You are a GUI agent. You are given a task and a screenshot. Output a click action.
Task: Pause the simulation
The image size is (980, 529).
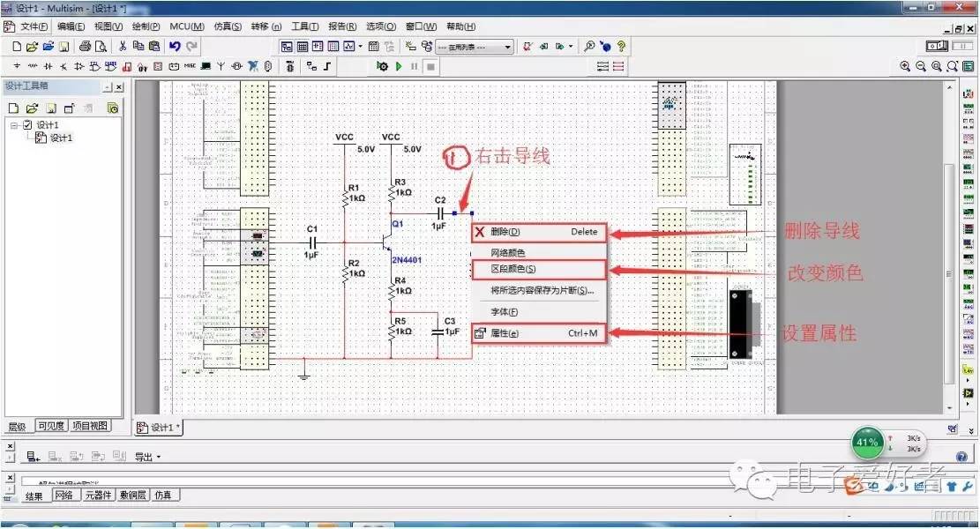pyautogui.click(x=415, y=66)
